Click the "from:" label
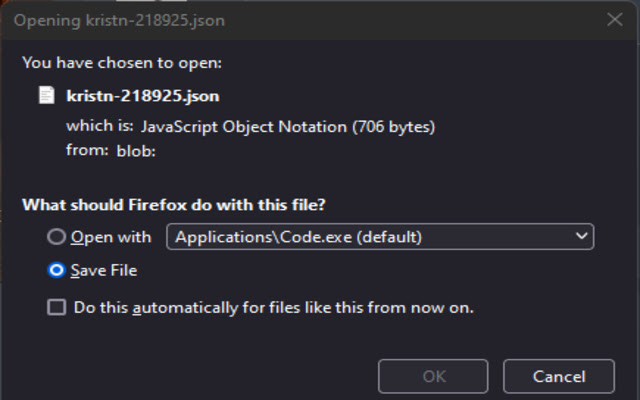Image resolution: width=640 pixels, height=400 pixels. pyautogui.click(x=87, y=152)
